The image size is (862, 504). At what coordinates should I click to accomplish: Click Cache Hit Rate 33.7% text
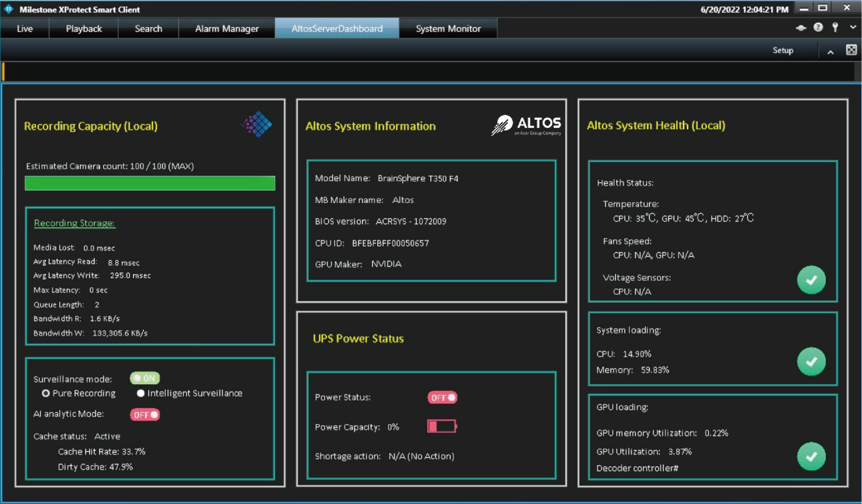pyautogui.click(x=101, y=452)
